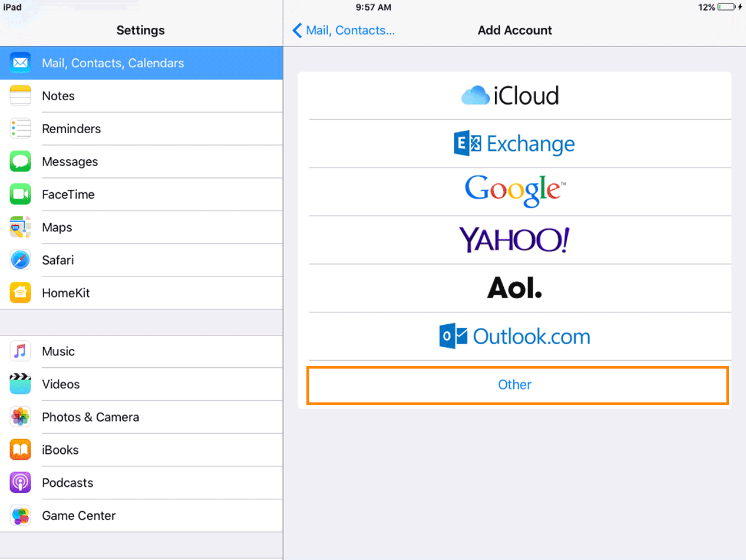Tap the Music note icon
Viewport: 746px width, 560px height.
20,351
